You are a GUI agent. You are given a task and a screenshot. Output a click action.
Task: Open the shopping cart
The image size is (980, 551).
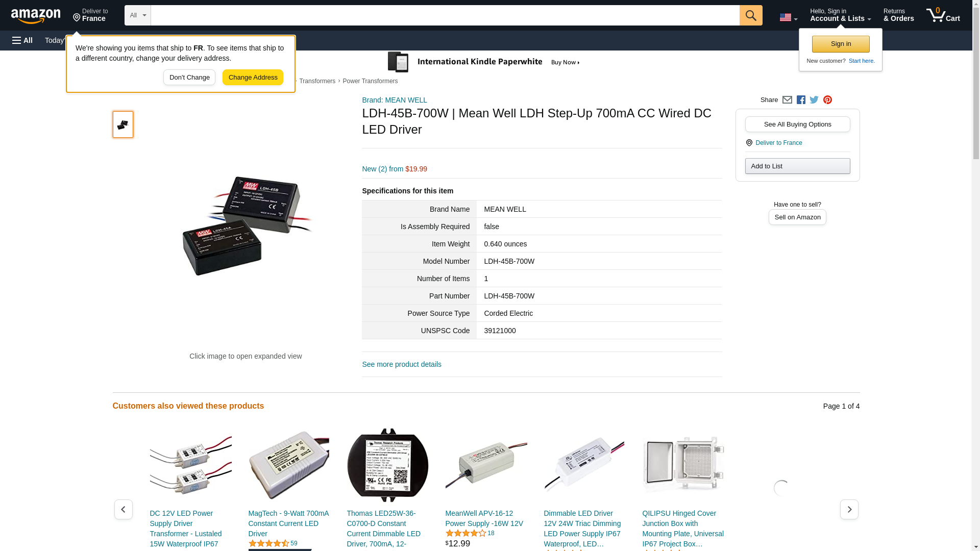(943, 15)
